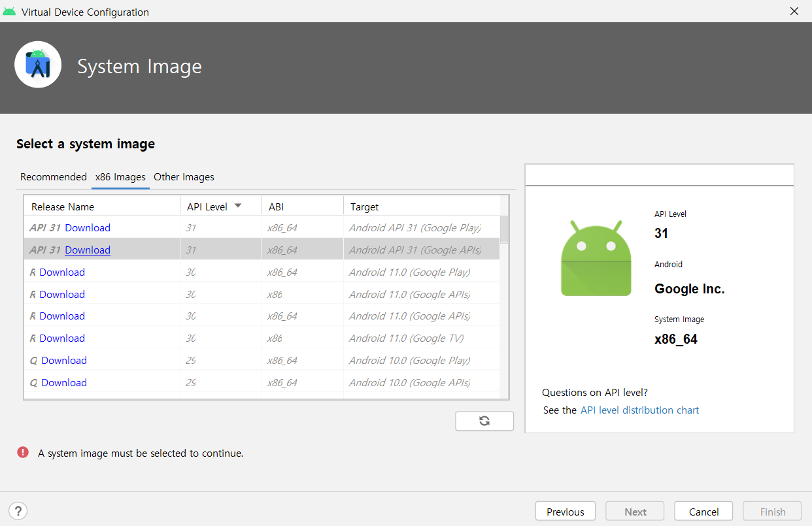Download R Android 11.0 Google TV image

(x=62, y=338)
